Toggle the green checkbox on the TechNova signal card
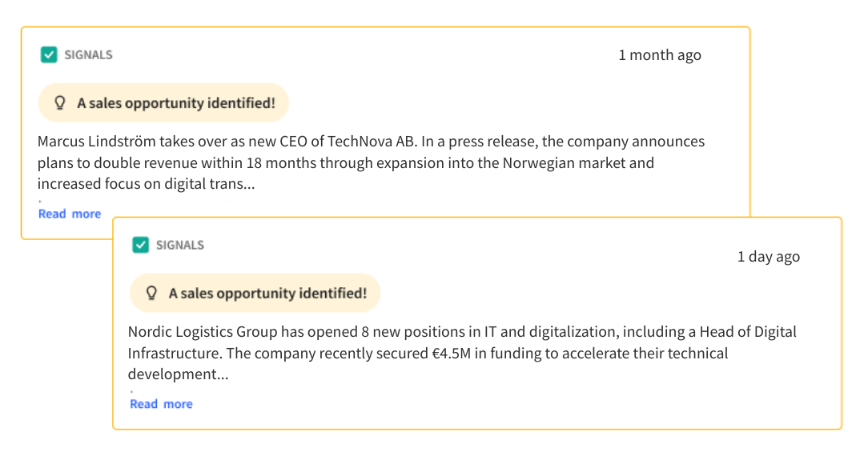Image resolution: width=868 pixels, height=460 pixels. tap(49, 55)
